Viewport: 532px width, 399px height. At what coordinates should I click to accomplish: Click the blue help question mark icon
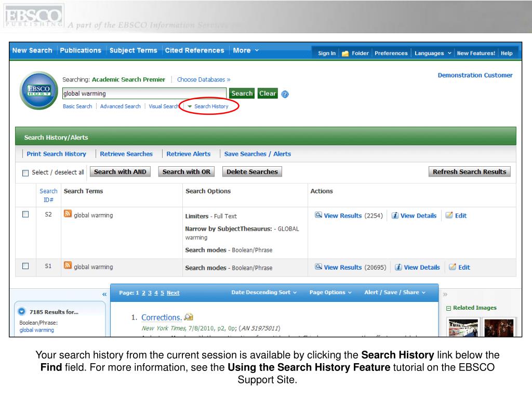pos(285,95)
